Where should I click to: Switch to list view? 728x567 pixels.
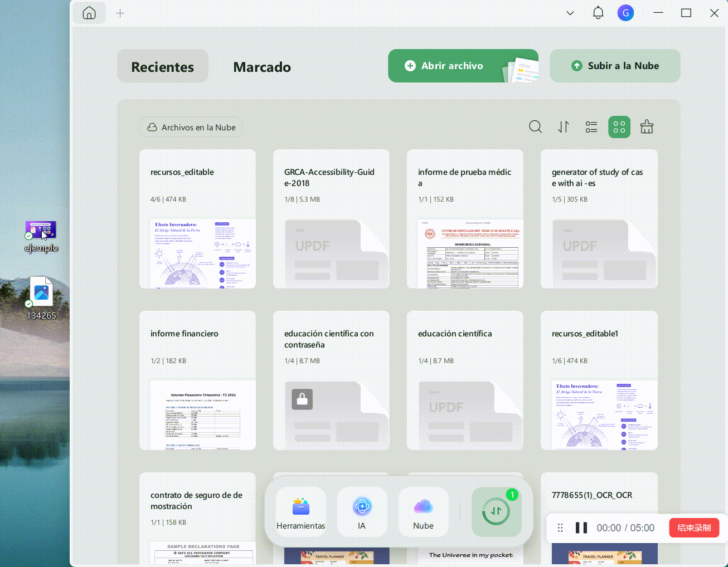pos(591,127)
